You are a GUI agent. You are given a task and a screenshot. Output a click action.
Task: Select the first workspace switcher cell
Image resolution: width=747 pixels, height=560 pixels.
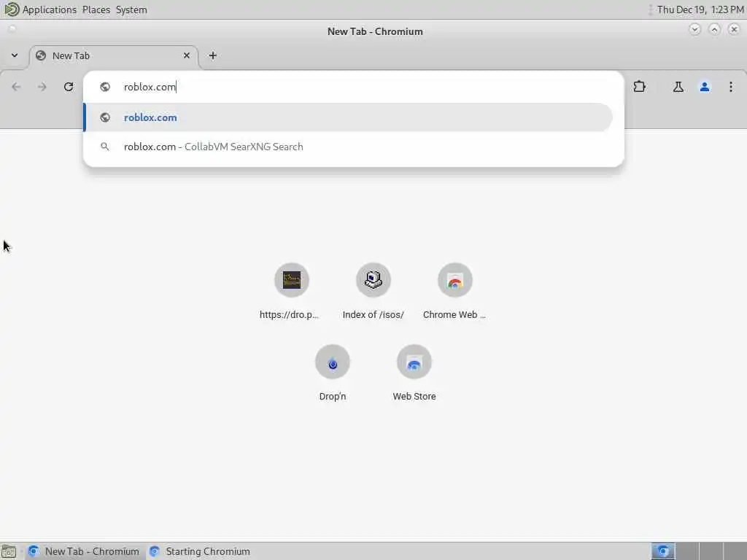point(663,551)
